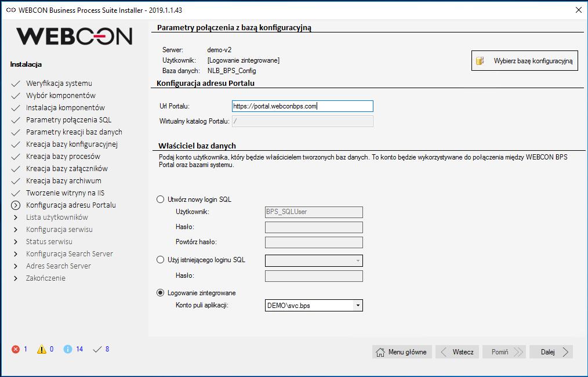Click chevron beside Zakończenie
Viewport: 588px width, 377px height.
click(x=16, y=278)
